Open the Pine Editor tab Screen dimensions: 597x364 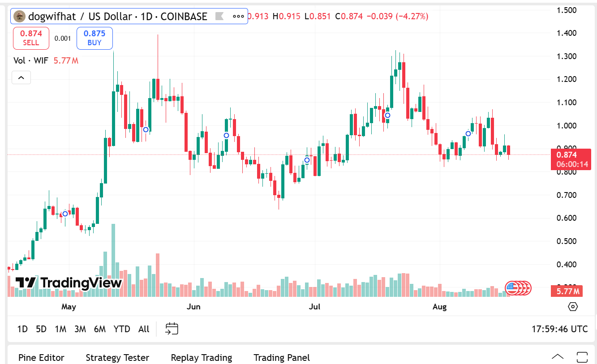[x=41, y=358]
